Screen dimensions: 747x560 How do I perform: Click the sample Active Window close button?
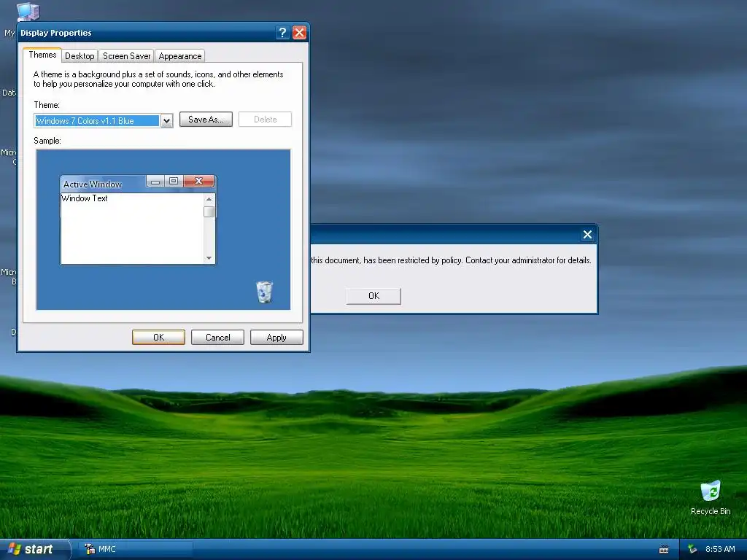pyautogui.click(x=198, y=181)
